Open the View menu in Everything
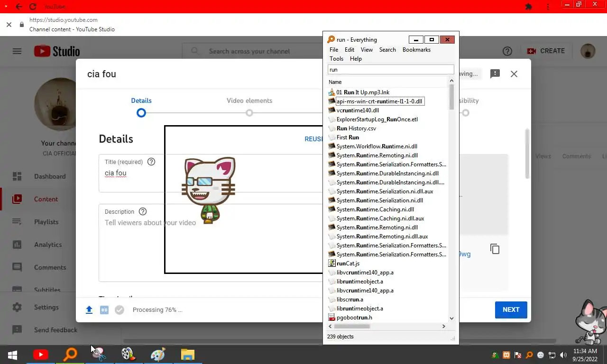Screen dimensions: 607x364 [367, 50]
